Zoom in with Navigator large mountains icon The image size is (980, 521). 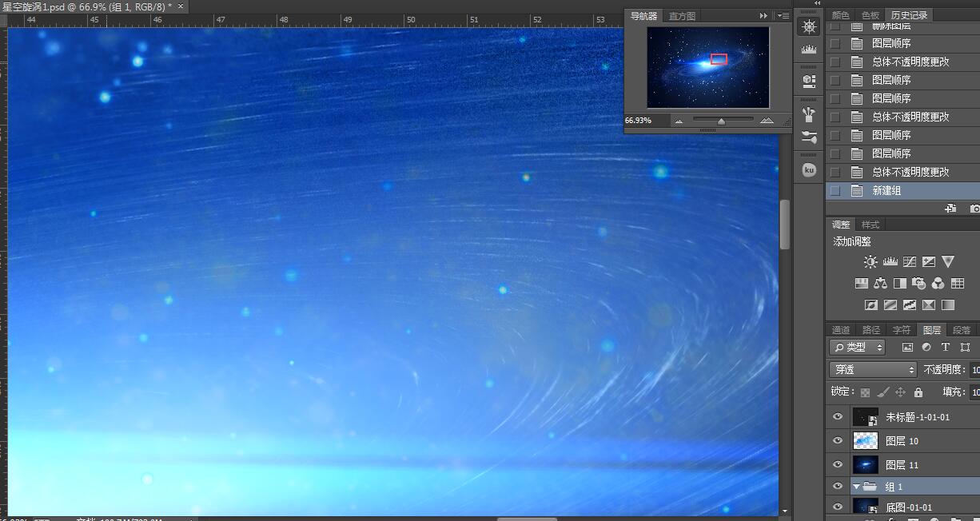(x=767, y=121)
